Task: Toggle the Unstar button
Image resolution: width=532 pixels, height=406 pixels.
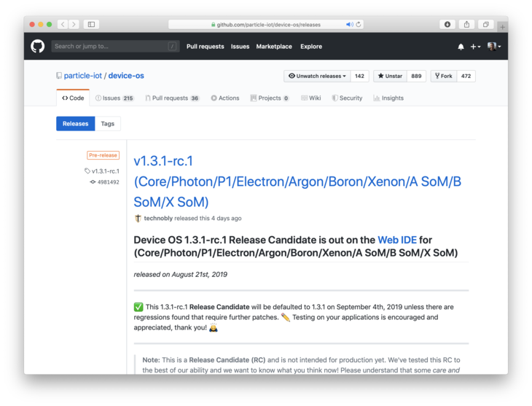Action: pos(390,76)
